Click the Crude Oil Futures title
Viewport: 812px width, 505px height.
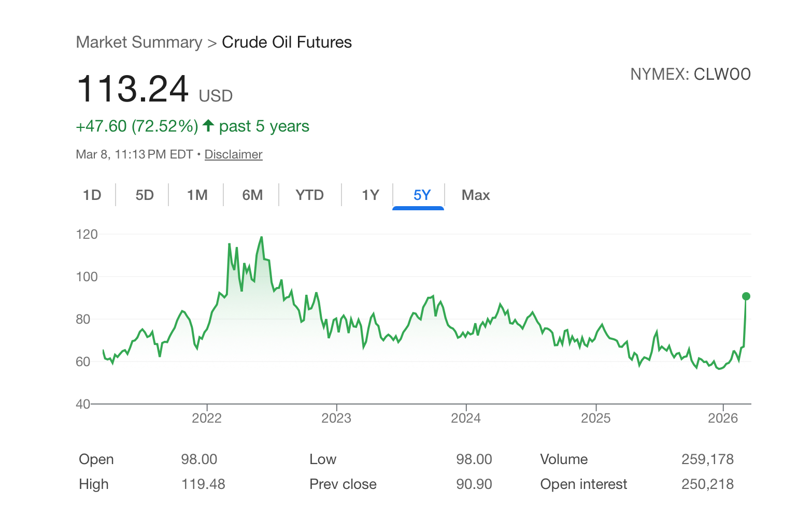(x=287, y=42)
